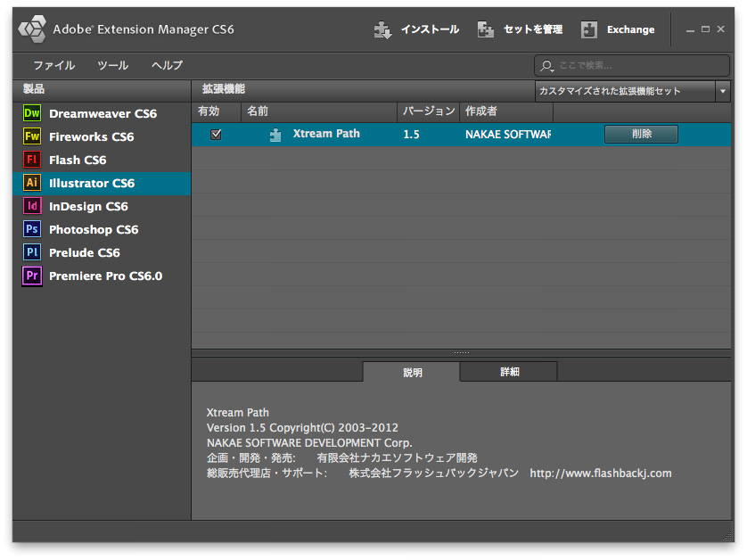
Task: Click the Manage Sets (セットを管理) icon
Action: coord(486,29)
